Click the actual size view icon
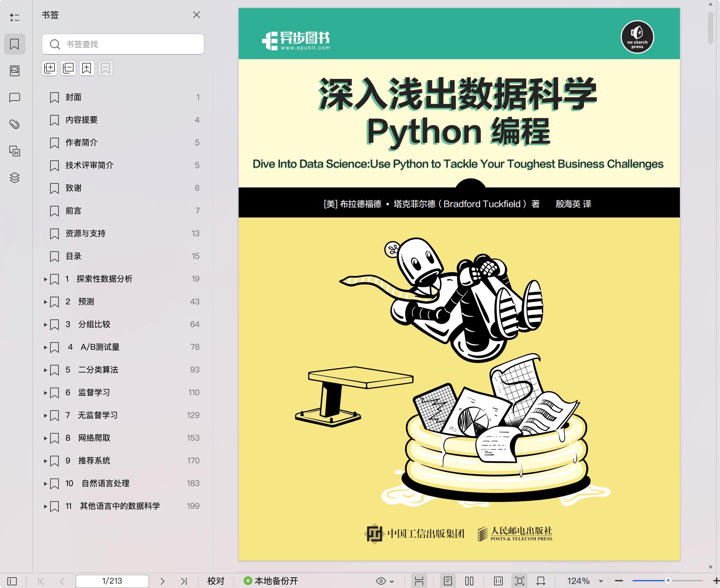720x588 pixels. (x=498, y=581)
